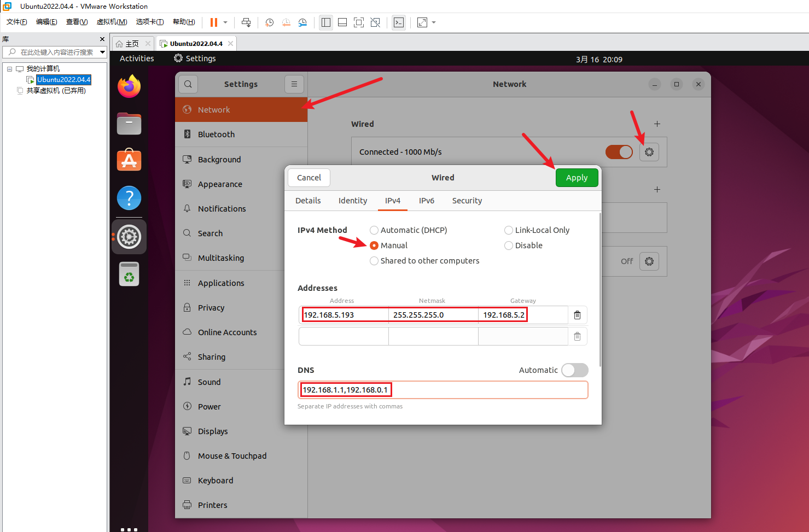Open the 虚拟机(M) menu
This screenshot has height=532, width=809.
pos(112,22)
